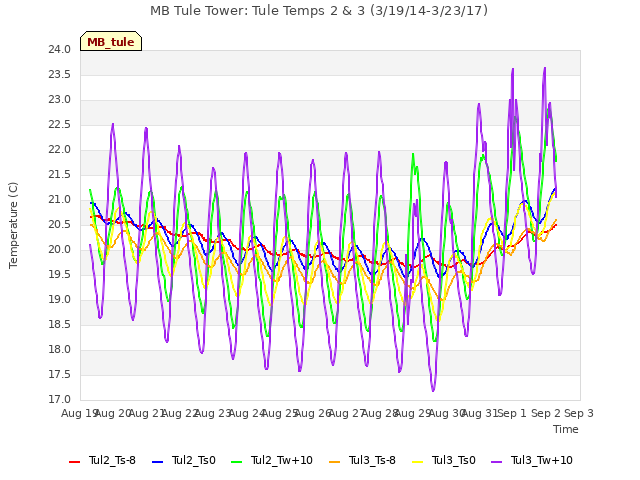
Task: Click the Sep 1 x-axis label
Action: 512,413
